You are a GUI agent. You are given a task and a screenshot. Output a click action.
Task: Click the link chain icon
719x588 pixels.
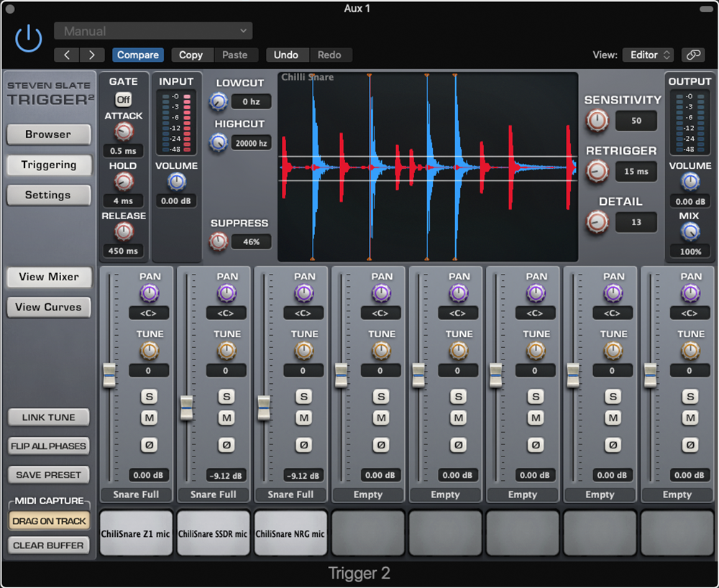[693, 55]
